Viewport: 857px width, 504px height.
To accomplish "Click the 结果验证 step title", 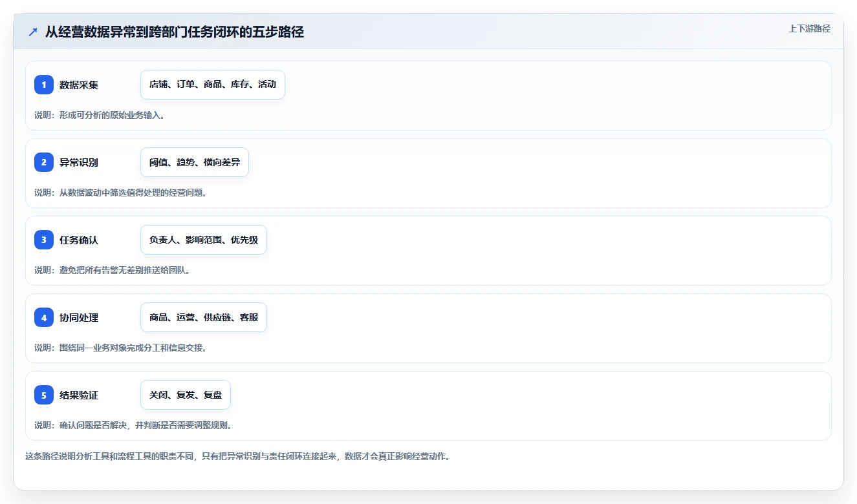I will coord(79,395).
